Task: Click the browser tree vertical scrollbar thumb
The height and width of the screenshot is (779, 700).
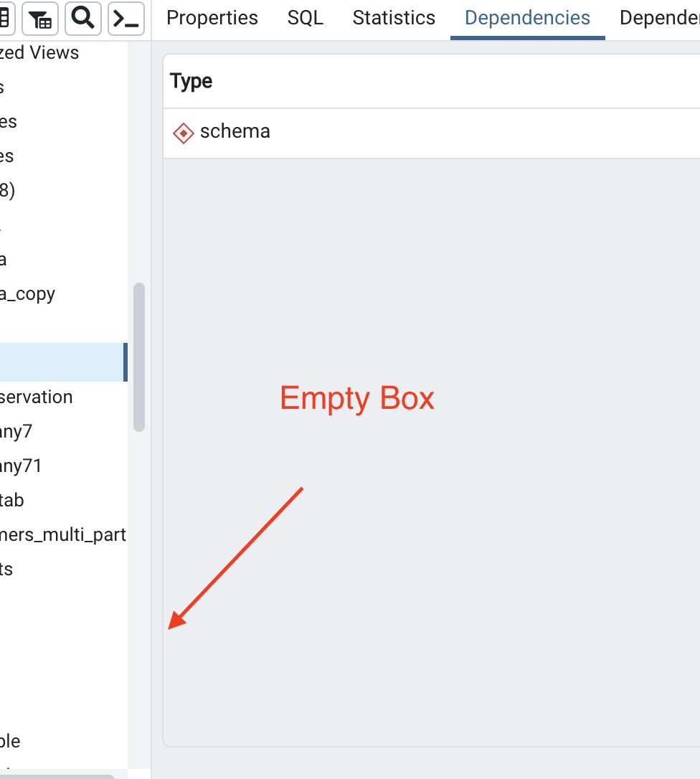Action: click(139, 357)
